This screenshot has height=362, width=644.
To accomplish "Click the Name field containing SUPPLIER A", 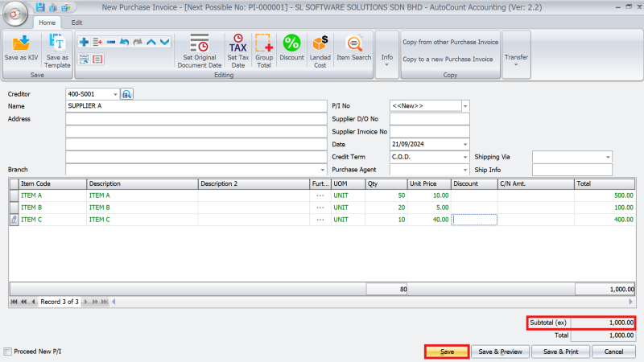I will (196, 106).
